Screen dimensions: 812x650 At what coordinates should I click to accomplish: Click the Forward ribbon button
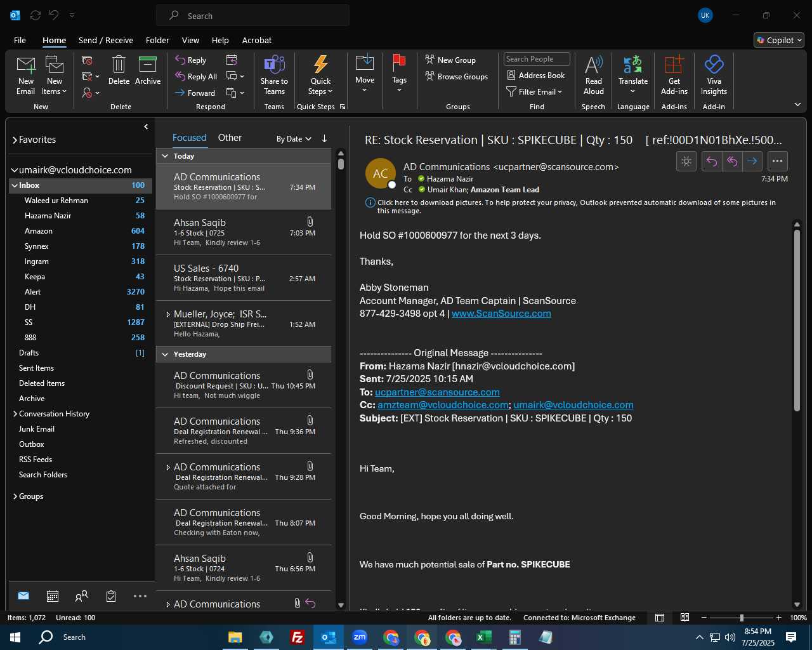click(x=195, y=93)
